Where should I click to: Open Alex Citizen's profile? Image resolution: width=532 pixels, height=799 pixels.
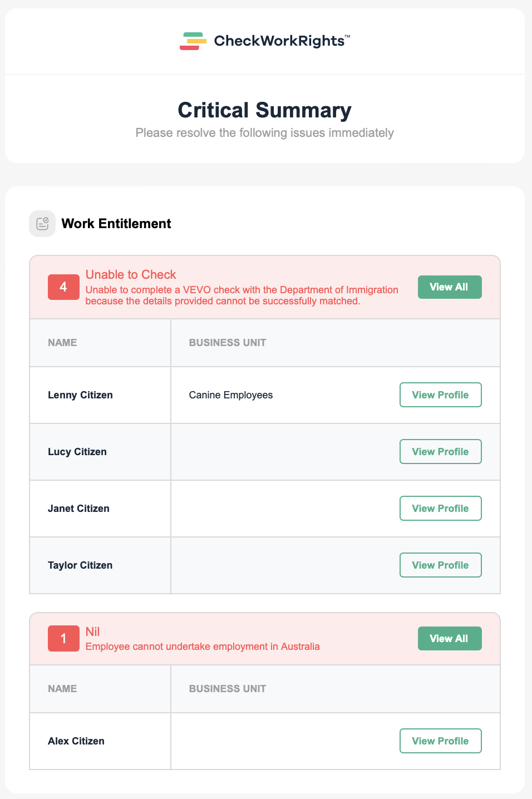[x=441, y=741]
